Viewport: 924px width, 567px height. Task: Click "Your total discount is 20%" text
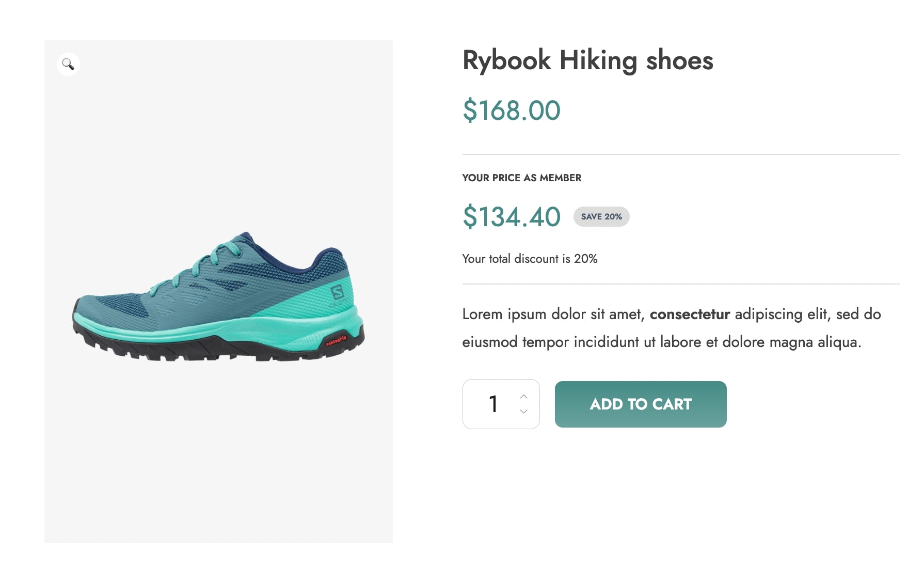[530, 259]
